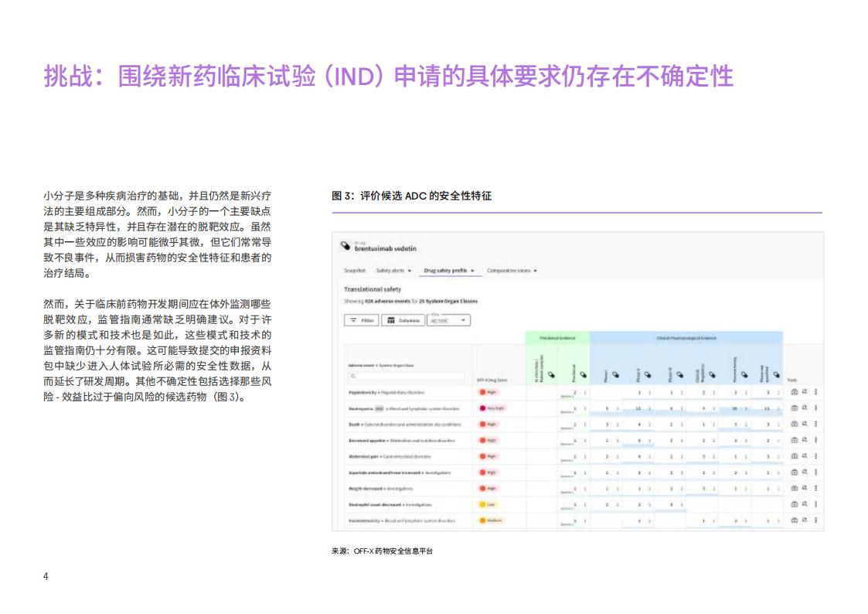Click the pill icon in Preclinical column header
This screenshot has height=614, width=868.
pyautogui.click(x=583, y=375)
